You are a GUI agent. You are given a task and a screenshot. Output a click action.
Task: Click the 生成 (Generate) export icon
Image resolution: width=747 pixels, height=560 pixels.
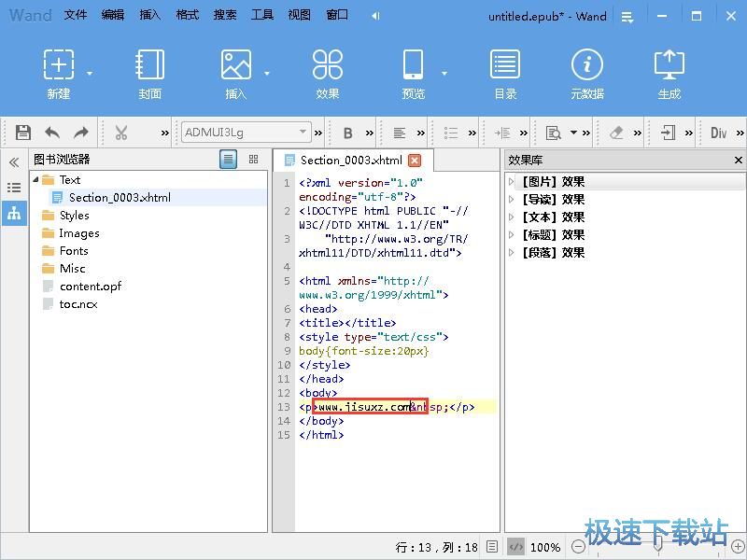669,73
